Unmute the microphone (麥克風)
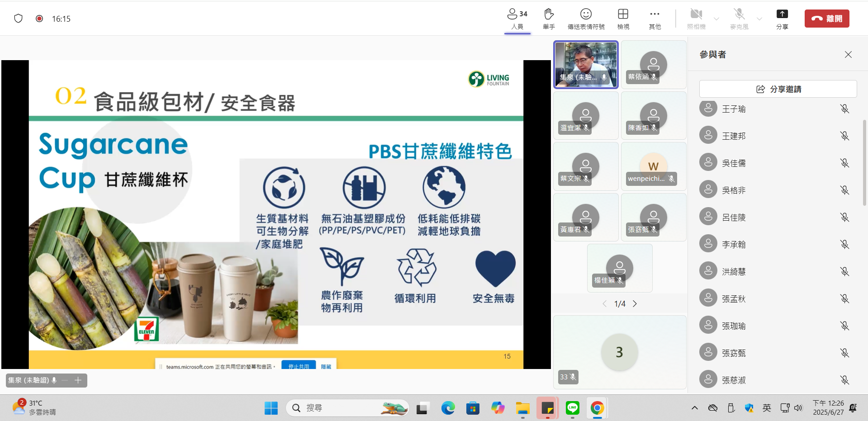 [739, 19]
